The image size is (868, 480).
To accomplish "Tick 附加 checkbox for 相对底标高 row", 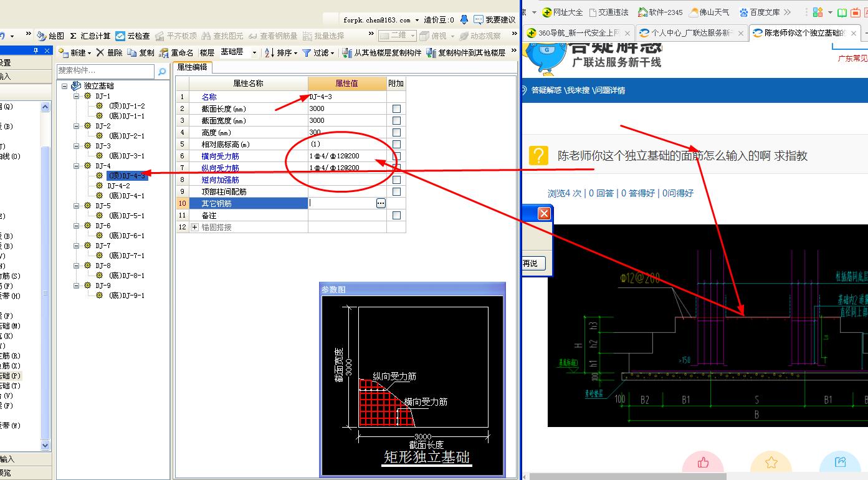I will point(396,144).
